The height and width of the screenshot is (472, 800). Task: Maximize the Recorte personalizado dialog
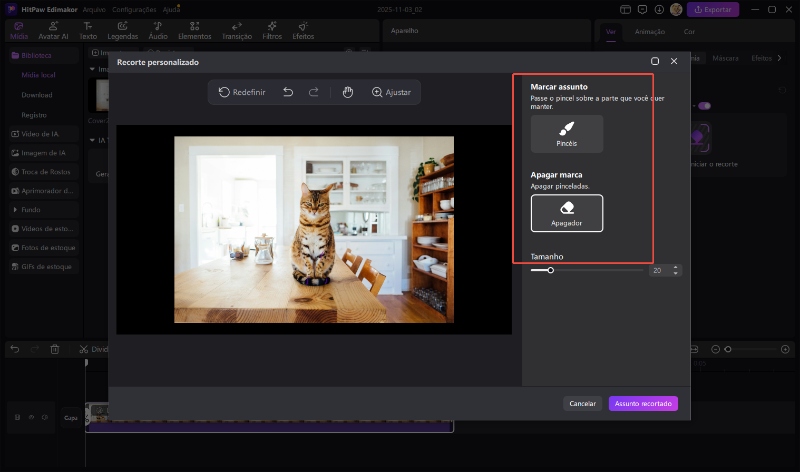(655, 61)
